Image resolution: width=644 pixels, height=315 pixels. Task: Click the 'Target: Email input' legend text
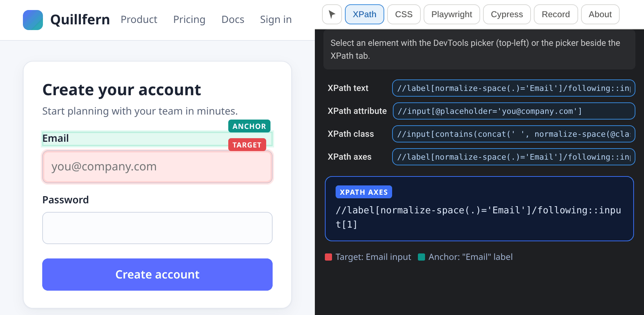373,257
